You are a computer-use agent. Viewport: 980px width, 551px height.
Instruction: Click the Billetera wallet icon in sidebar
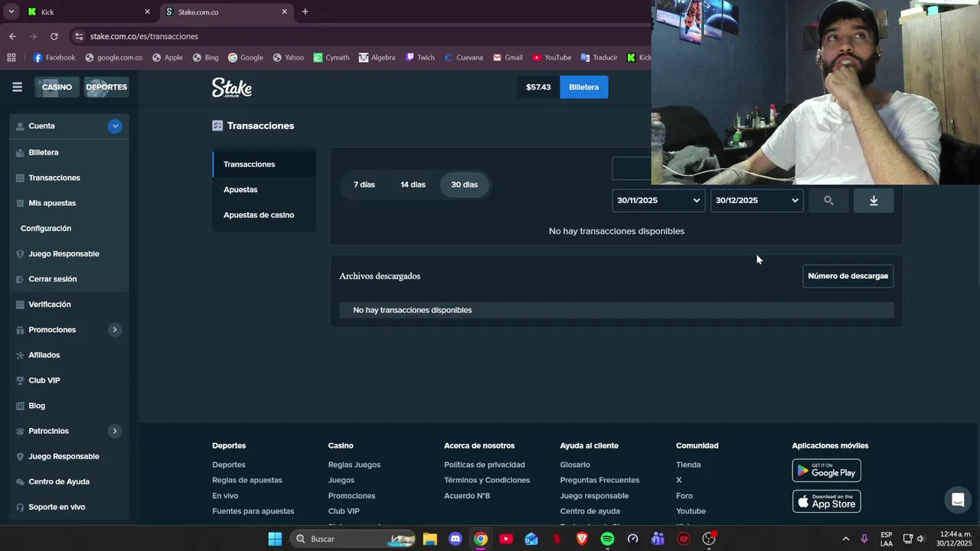[20, 152]
